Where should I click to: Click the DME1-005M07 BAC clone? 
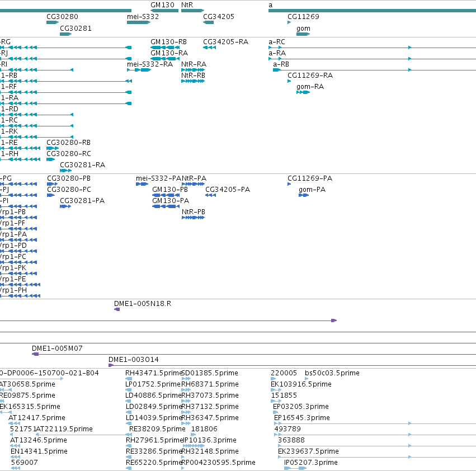coord(254,354)
